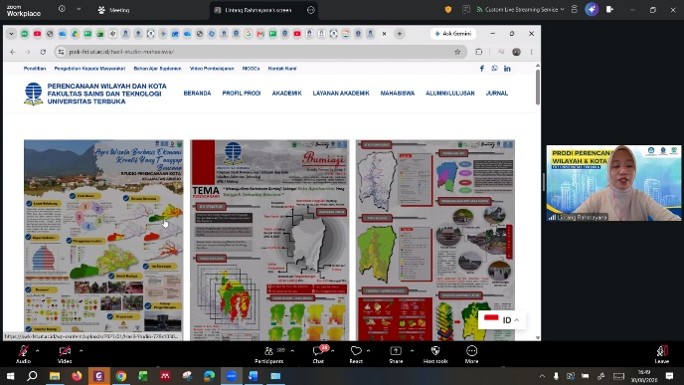Click the Video Pembelajaran link
Image resolution: width=684 pixels, height=385 pixels.
point(212,68)
